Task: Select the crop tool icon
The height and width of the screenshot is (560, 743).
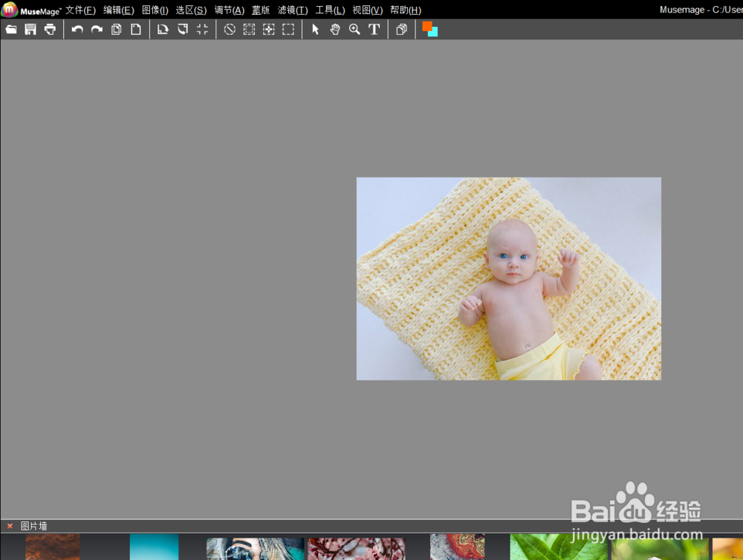Action: 202,30
